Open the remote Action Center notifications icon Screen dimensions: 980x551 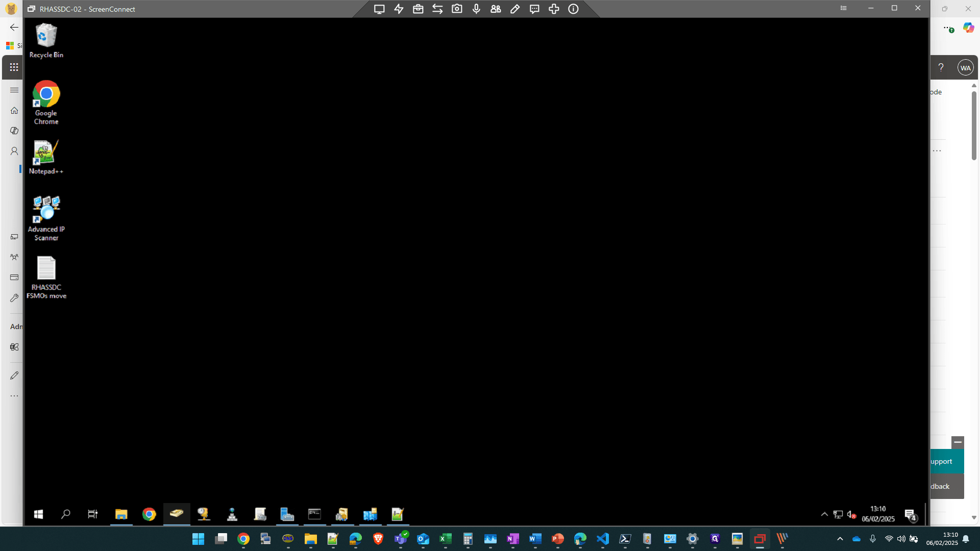[x=911, y=515]
